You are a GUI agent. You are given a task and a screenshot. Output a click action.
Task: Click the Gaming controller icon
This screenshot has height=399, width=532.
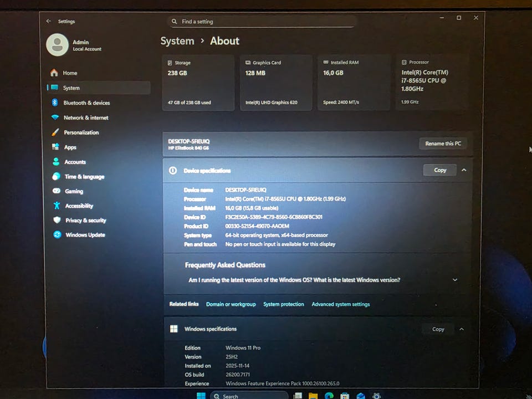[57, 191]
